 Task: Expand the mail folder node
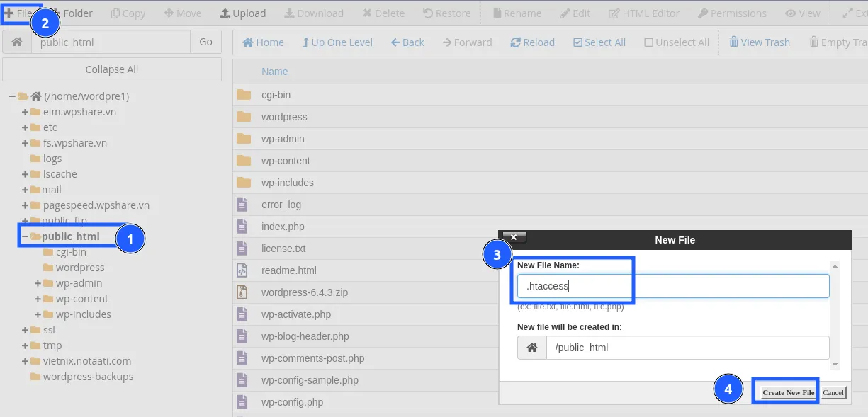pyautogui.click(x=25, y=190)
